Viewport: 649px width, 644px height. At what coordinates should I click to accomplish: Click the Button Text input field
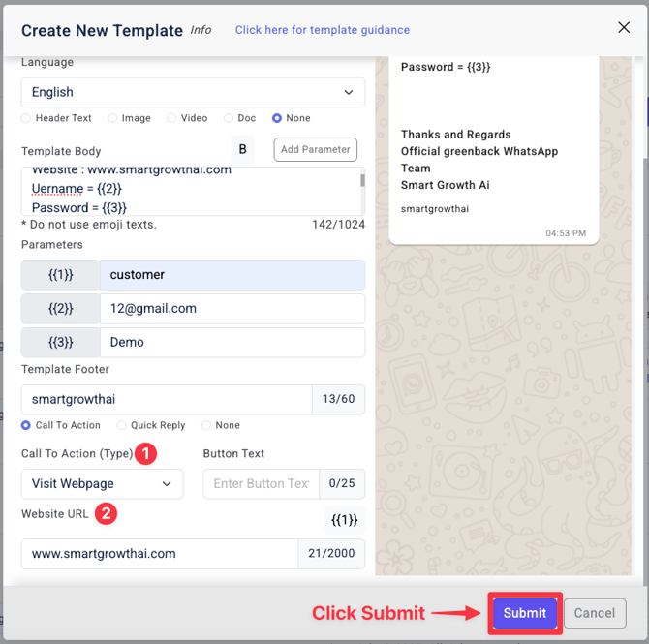point(262,483)
